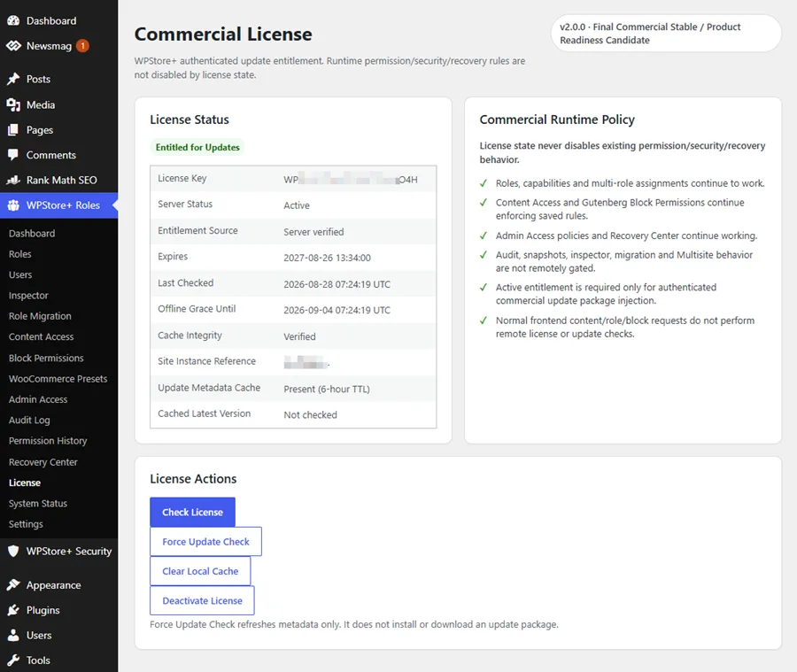Navigate to Block Permissions
797x672 pixels.
(46, 358)
